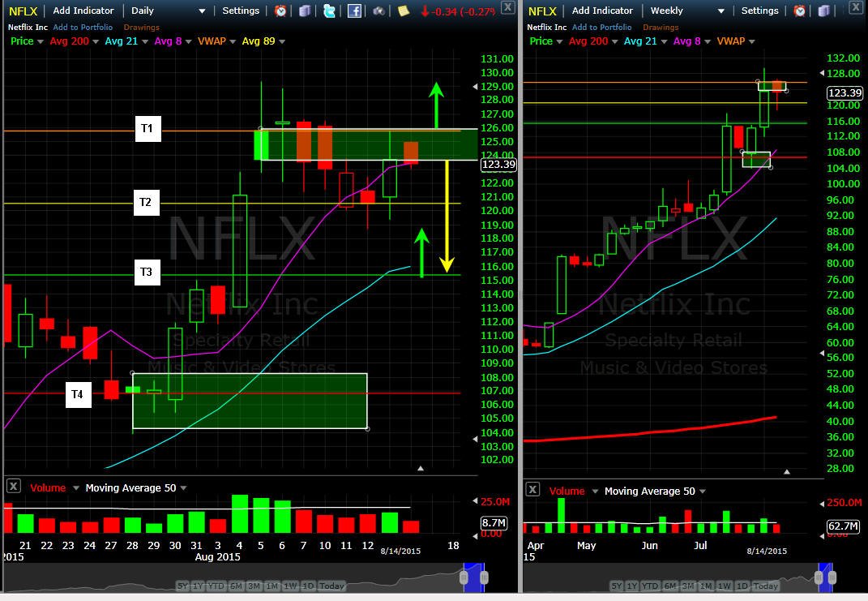Click the Today button on Daily chart

[x=331, y=586]
